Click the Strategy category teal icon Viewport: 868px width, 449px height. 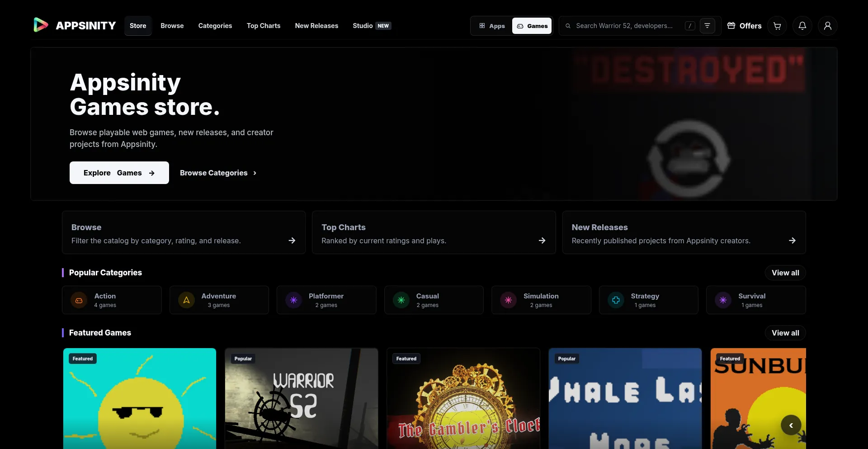616,300
